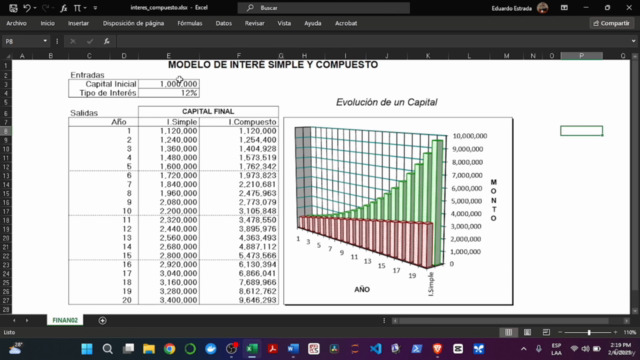Screen dimensions: 640x360
Task: Click the 110% zoom level
Action: 630,333
